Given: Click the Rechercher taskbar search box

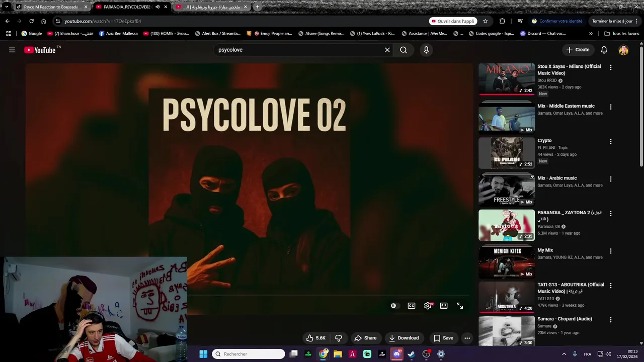Looking at the screenshot, I should pos(249,354).
